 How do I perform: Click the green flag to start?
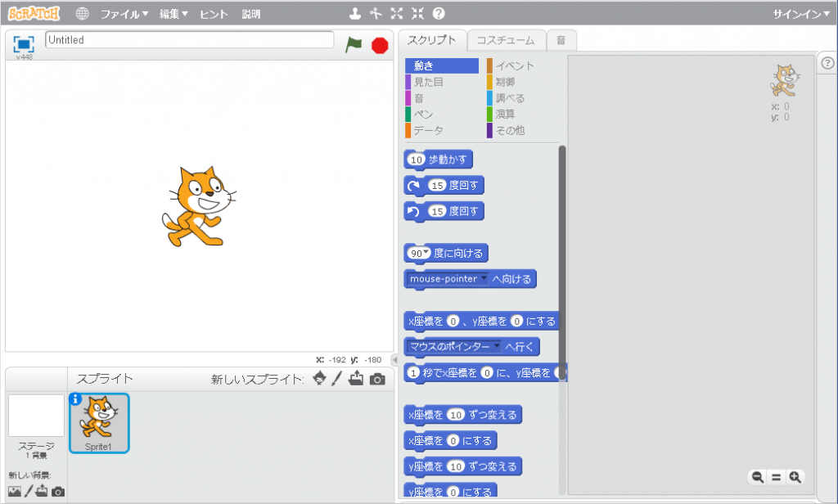pos(353,45)
